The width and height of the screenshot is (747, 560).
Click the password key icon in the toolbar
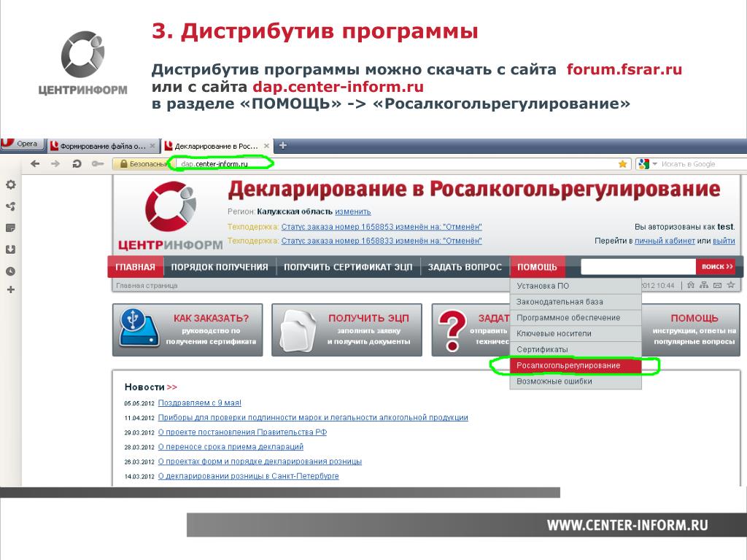(x=98, y=164)
